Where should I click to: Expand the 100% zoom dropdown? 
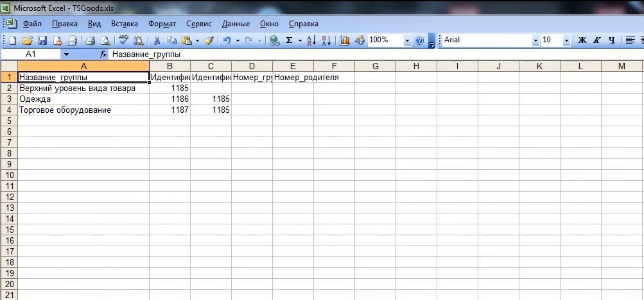pos(407,40)
